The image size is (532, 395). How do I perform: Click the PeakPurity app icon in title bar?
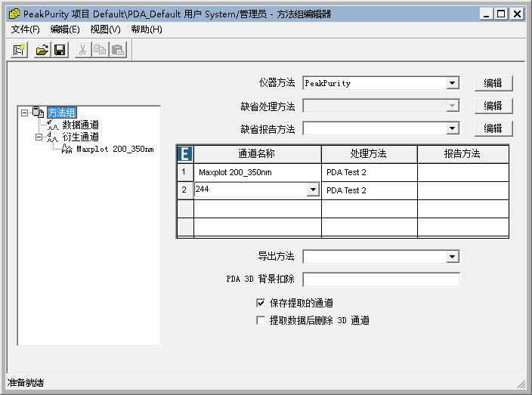(14, 14)
